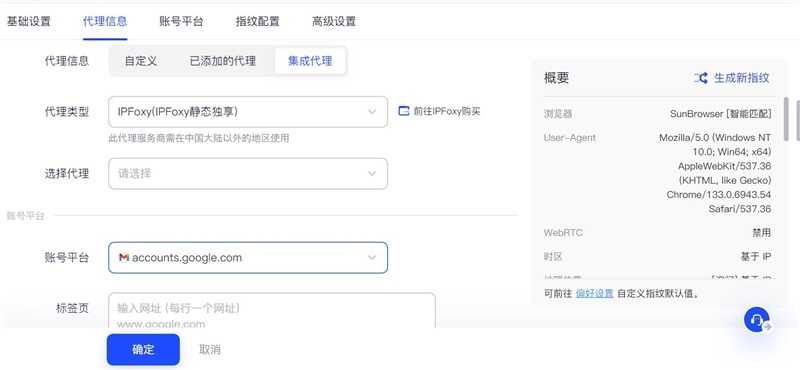Click the shuffle icon beside 生成新指纹
Screen dimensions: 800x370
[x=701, y=78]
